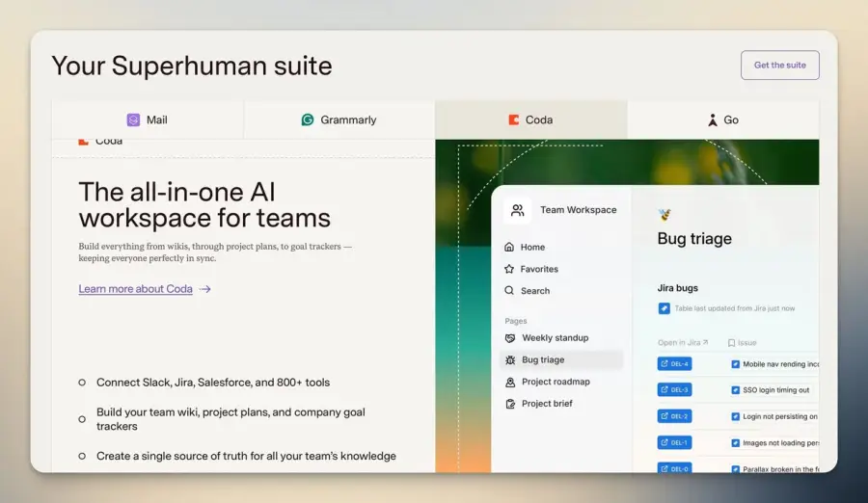Click the Go figure icon
868x503 pixels.
point(713,120)
